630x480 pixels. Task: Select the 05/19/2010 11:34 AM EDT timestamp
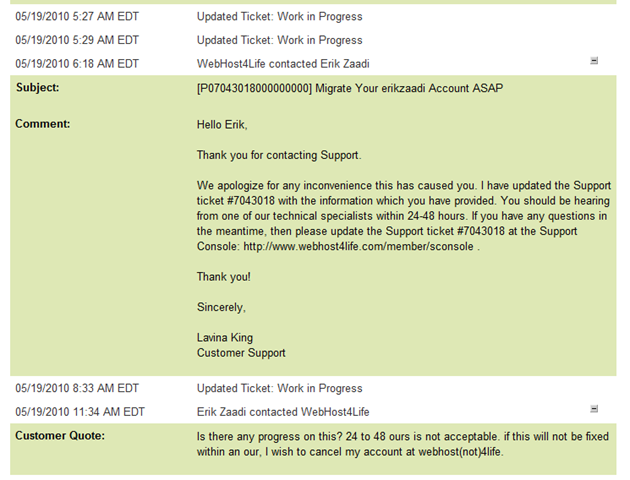(x=80, y=412)
